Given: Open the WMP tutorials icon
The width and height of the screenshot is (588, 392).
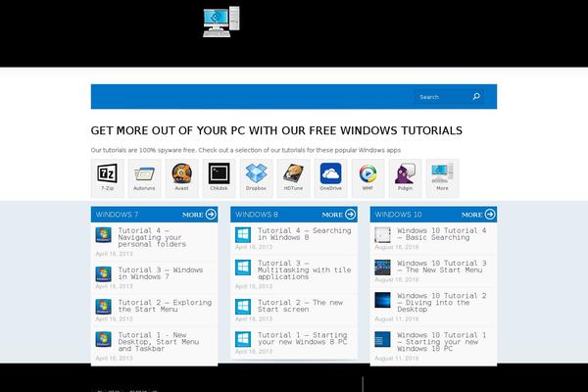Looking at the screenshot, I should coord(367,178).
